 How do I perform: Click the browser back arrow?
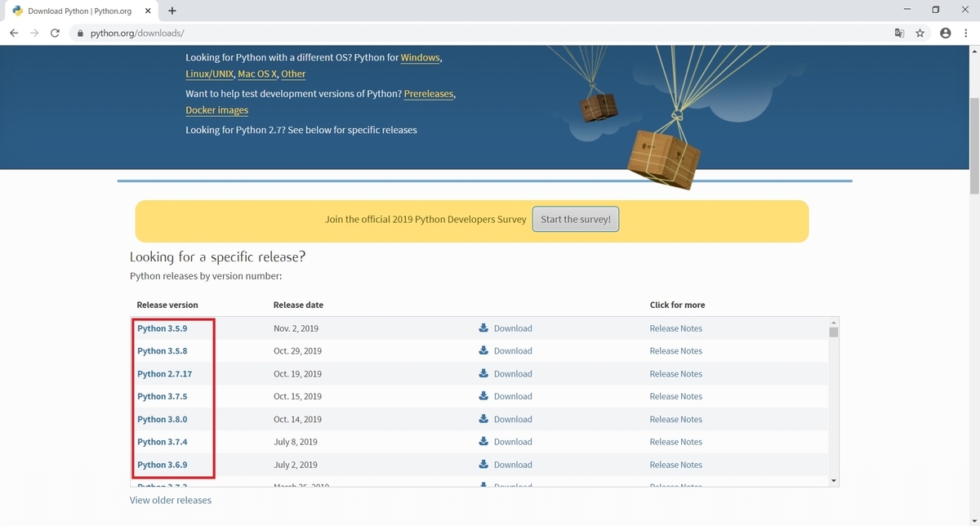click(x=14, y=33)
